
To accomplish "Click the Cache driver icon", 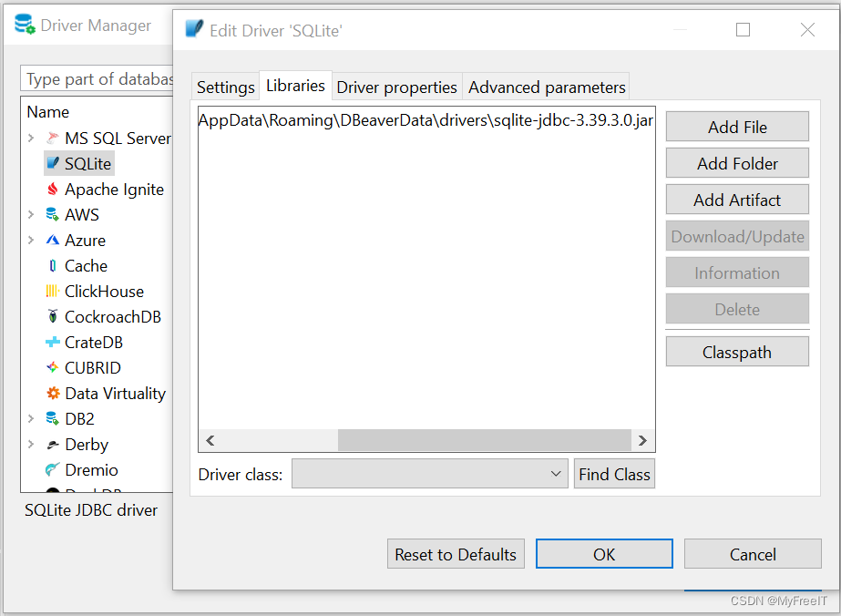I will point(53,265).
